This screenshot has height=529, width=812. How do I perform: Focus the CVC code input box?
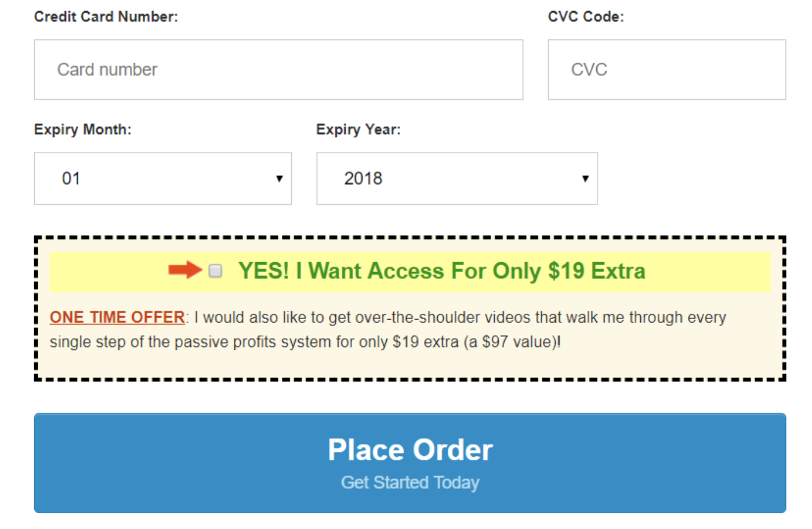[x=666, y=70]
